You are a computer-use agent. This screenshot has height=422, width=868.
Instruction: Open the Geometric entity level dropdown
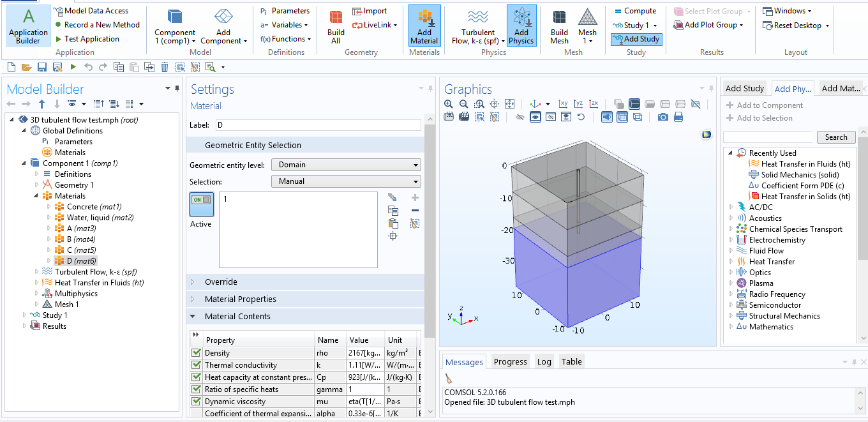(345, 165)
